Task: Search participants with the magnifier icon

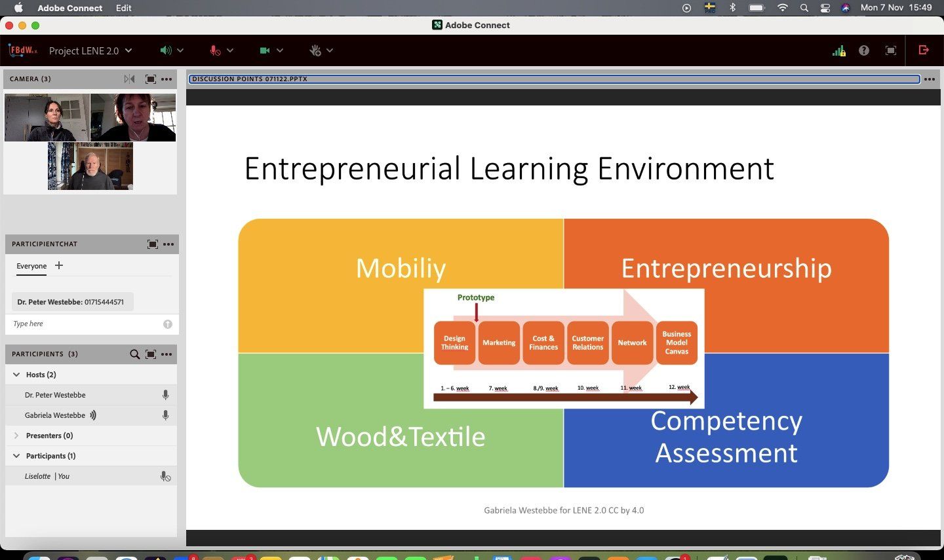Action: [134, 354]
